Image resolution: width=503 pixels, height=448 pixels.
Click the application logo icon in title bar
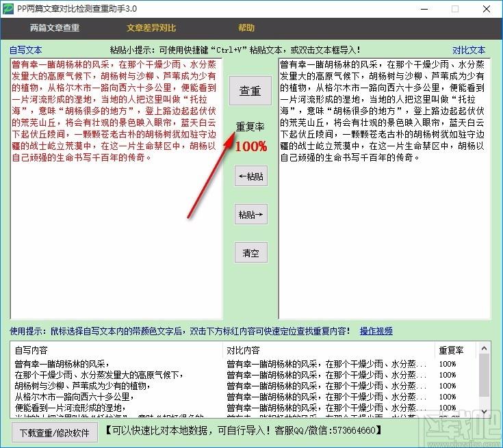pos(8,9)
